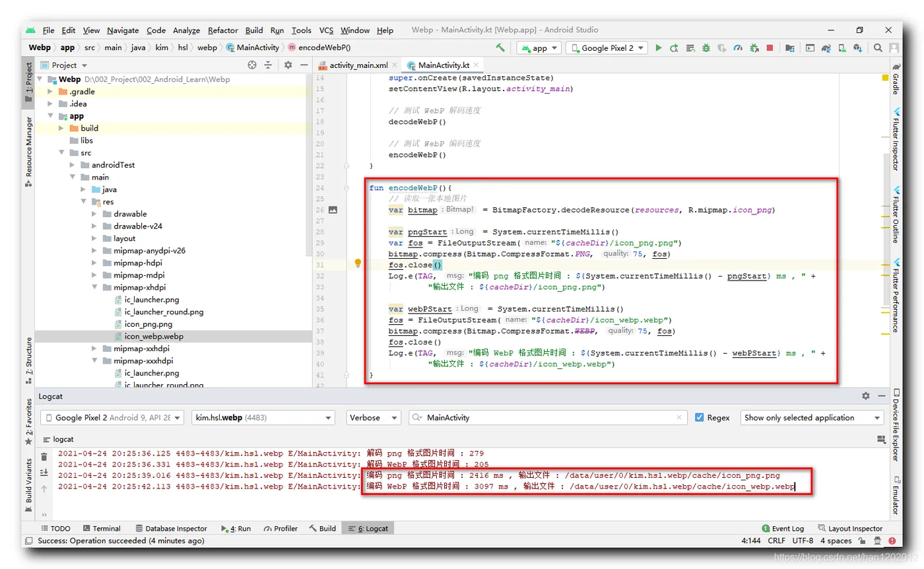Toggle the Regex checkbox
The image size is (924, 569).
pos(700,417)
